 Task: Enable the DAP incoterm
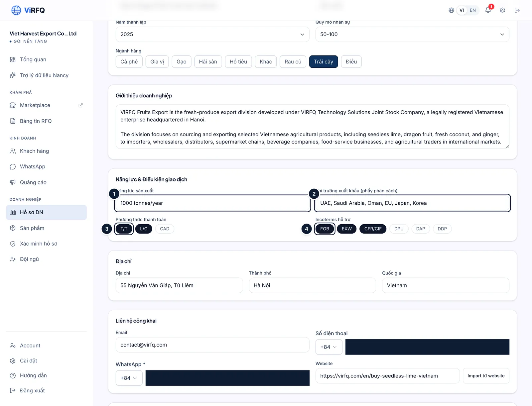(421, 229)
